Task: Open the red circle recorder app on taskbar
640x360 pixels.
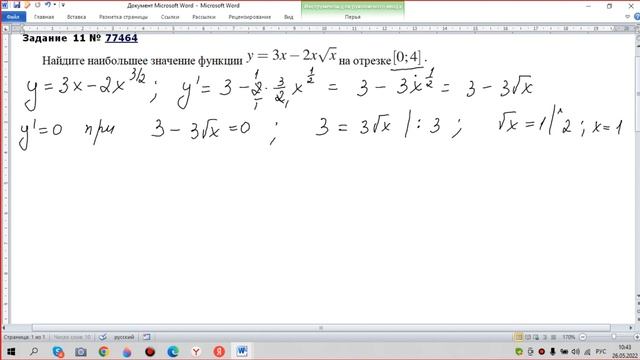Action: [x=150, y=351]
